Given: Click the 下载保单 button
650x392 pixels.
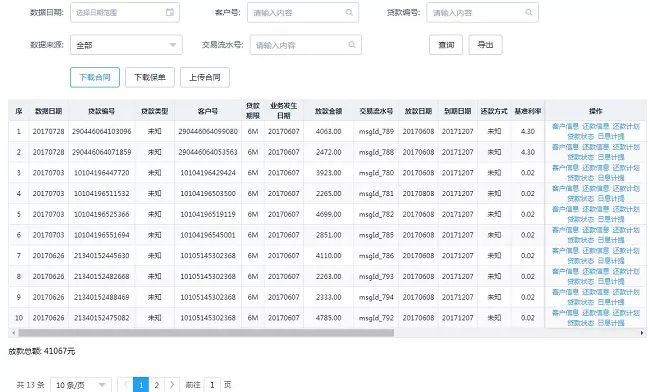Looking at the screenshot, I should [x=150, y=77].
